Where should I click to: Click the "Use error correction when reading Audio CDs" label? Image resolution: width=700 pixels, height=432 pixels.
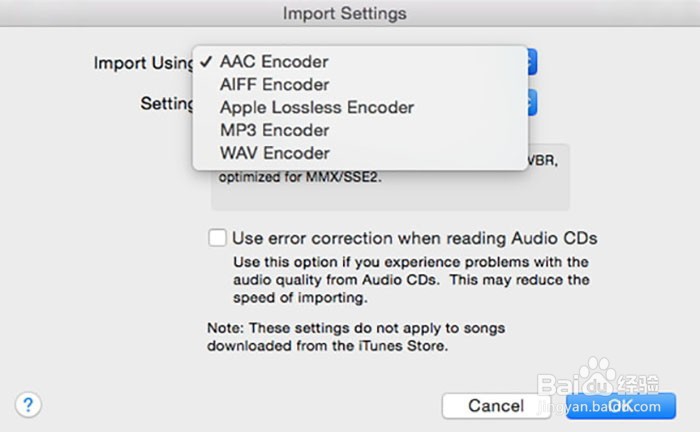414,238
